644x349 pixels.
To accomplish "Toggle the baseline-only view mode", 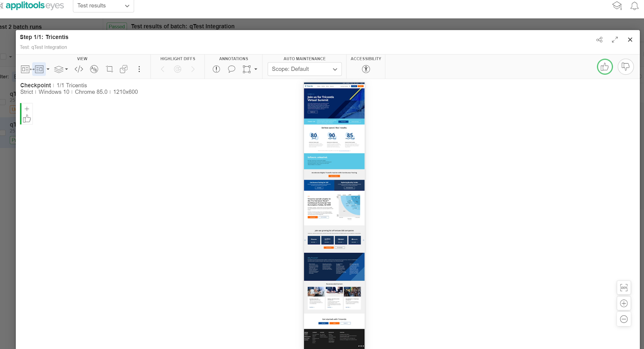I will click(x=25, y=69).
